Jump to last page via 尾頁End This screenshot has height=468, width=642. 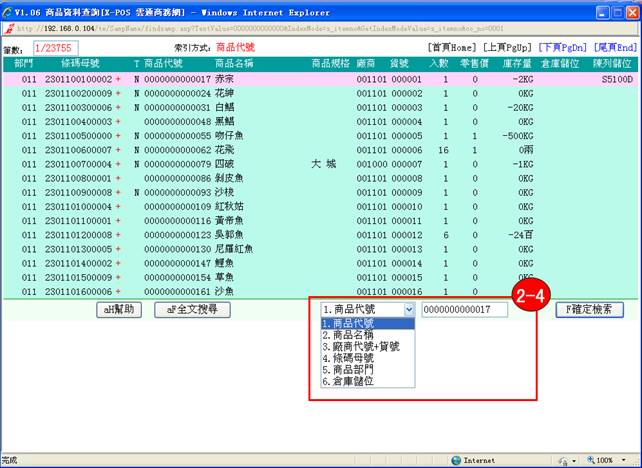pyautogui.click(x=614, y=47)
